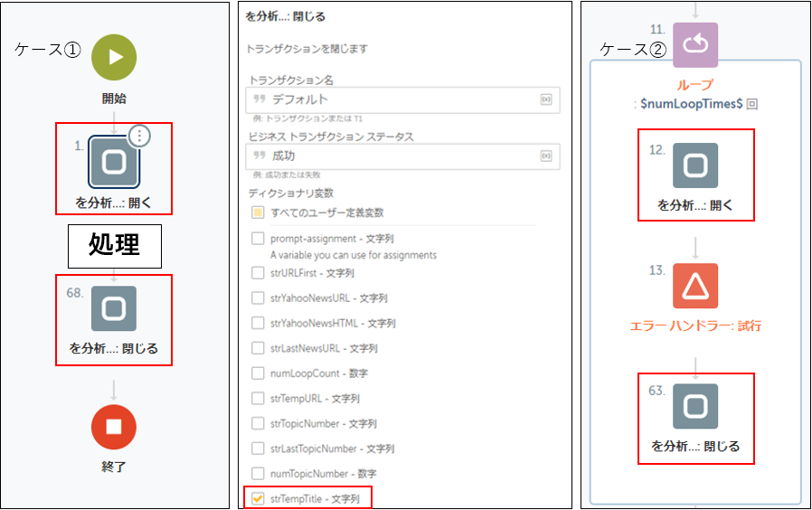Check the strLastTopicNumber variable checkbox
The image size is (812, 510).
pos(258,449)
